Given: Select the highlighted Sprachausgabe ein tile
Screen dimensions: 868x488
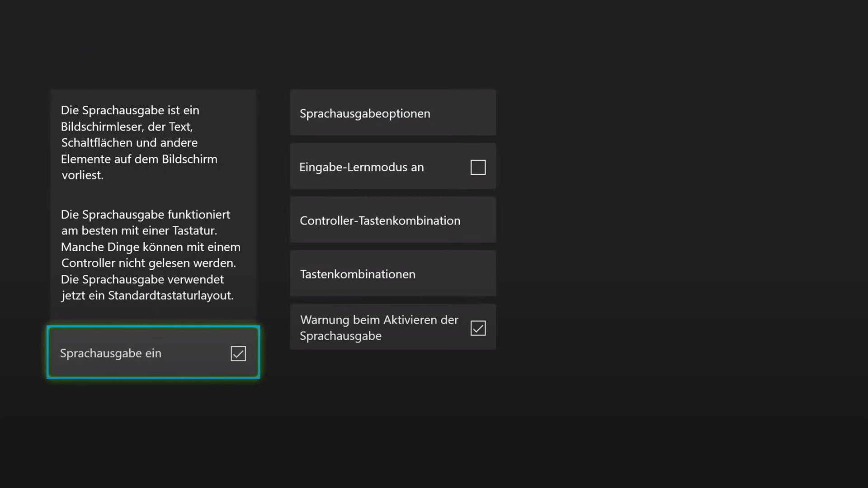Looking at the screenshot, I should coord(153,352).
